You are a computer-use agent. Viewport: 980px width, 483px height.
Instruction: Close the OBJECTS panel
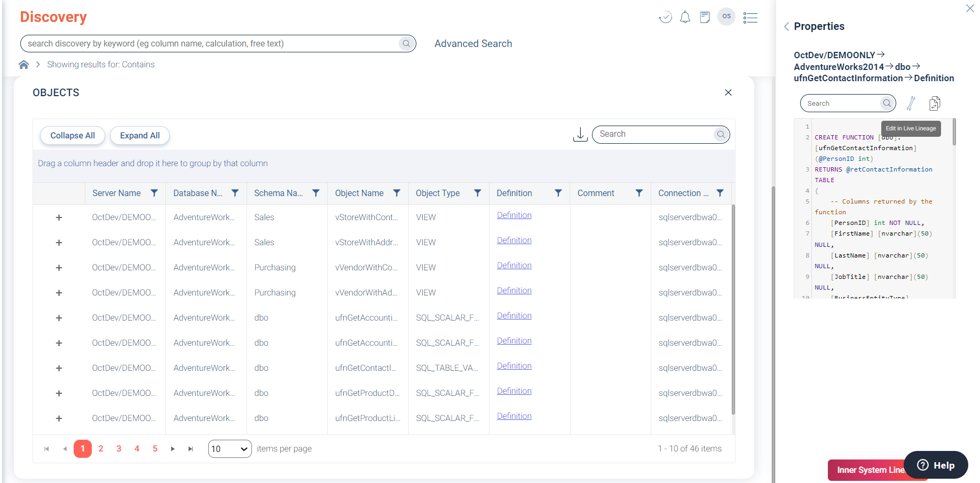(728, 92)
